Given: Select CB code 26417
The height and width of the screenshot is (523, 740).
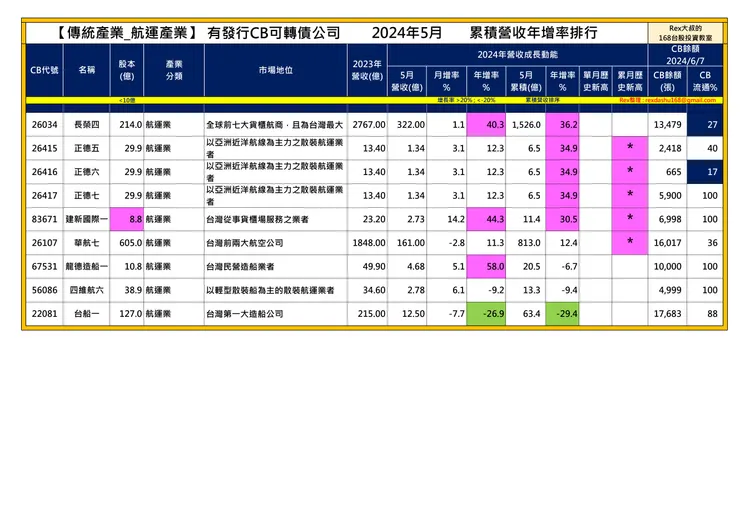Looking at the screenshot, I should [x=44, y=196].
